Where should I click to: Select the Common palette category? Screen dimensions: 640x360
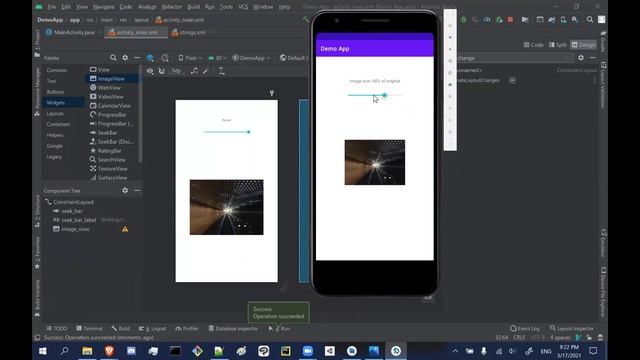[x=57, y=70]
